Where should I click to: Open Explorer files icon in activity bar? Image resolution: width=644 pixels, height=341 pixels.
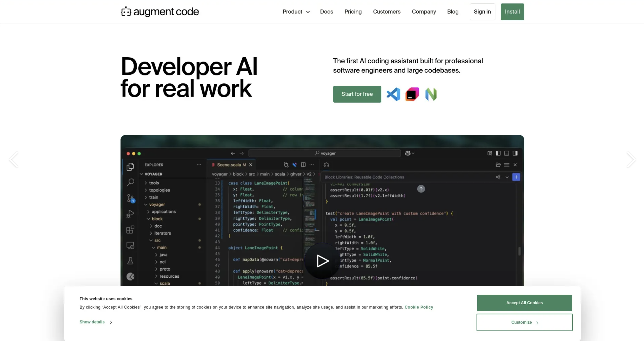(x=130, y=167)
